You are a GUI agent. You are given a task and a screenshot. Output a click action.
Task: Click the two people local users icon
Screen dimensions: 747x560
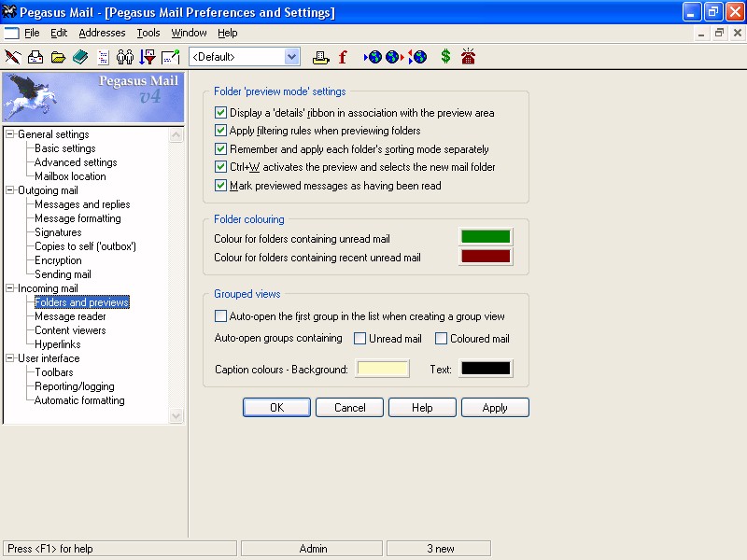(x=125, y=57)
